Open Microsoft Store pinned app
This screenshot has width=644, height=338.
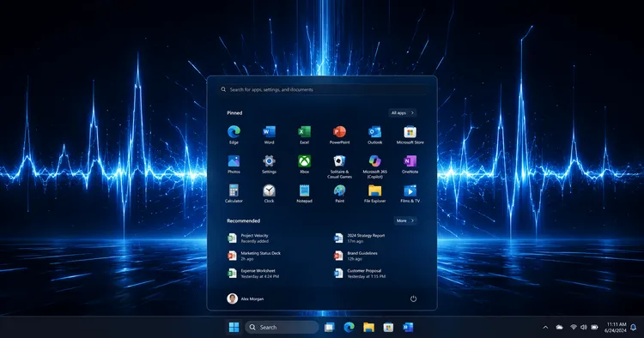coord(410,135)
